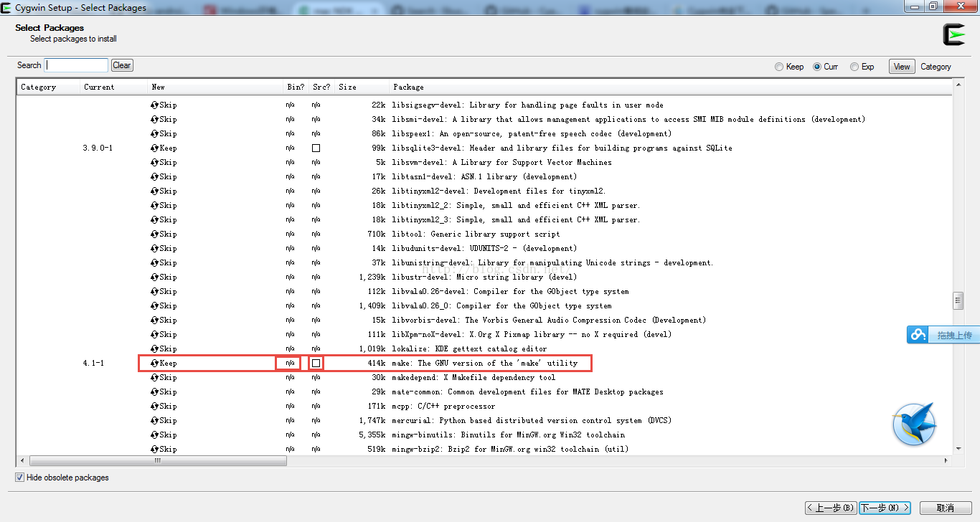Viewport: 980px width, 522px height.
Task: Toggle the install action icon for libspeex1
Action: 154,133
